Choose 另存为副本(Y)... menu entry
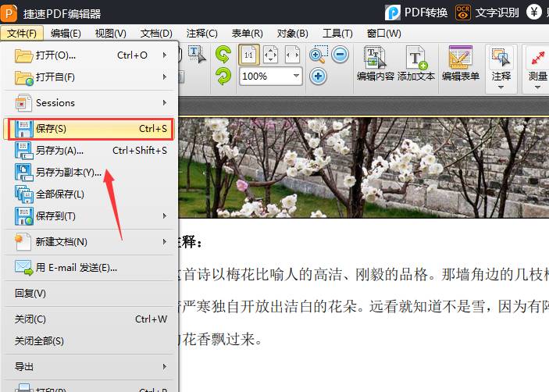Screen dimensions: 549x392 click(89, 173)
